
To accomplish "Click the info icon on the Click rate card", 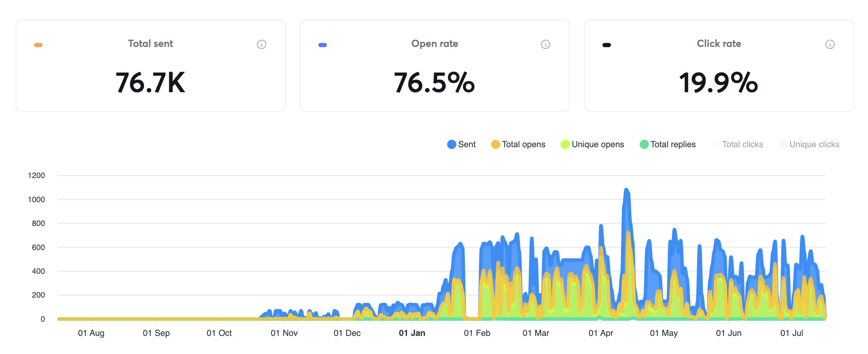I will 830,44.
